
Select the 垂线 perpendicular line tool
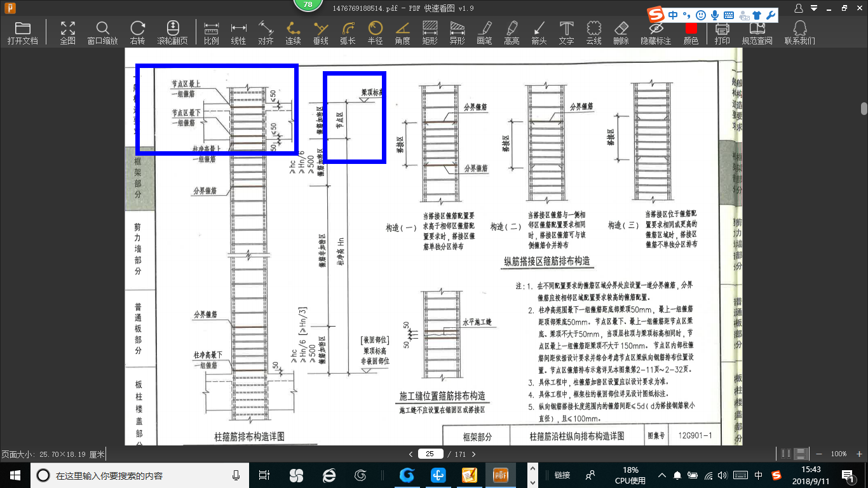pos(321,33)
